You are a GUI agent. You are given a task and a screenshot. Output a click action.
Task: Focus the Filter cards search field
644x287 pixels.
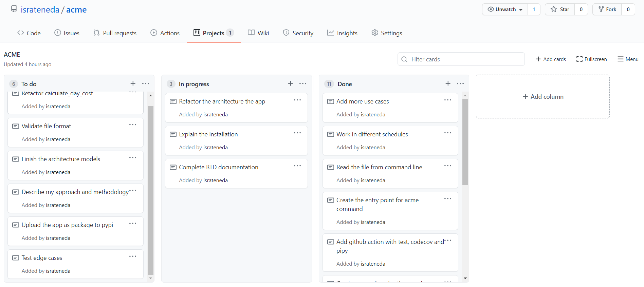point(461,59)
